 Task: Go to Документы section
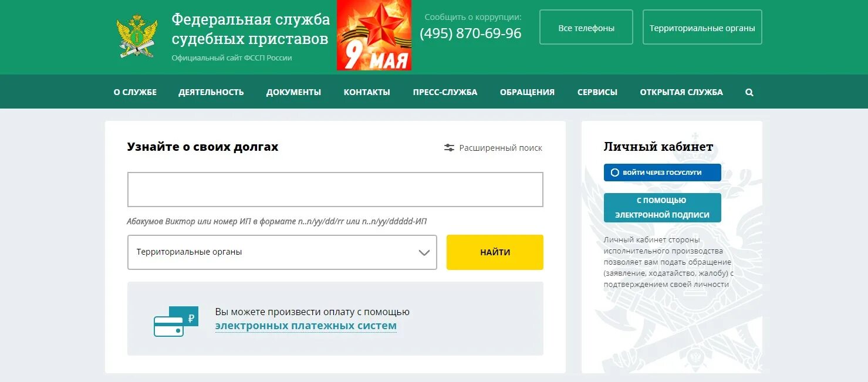(x=293, y=92)
